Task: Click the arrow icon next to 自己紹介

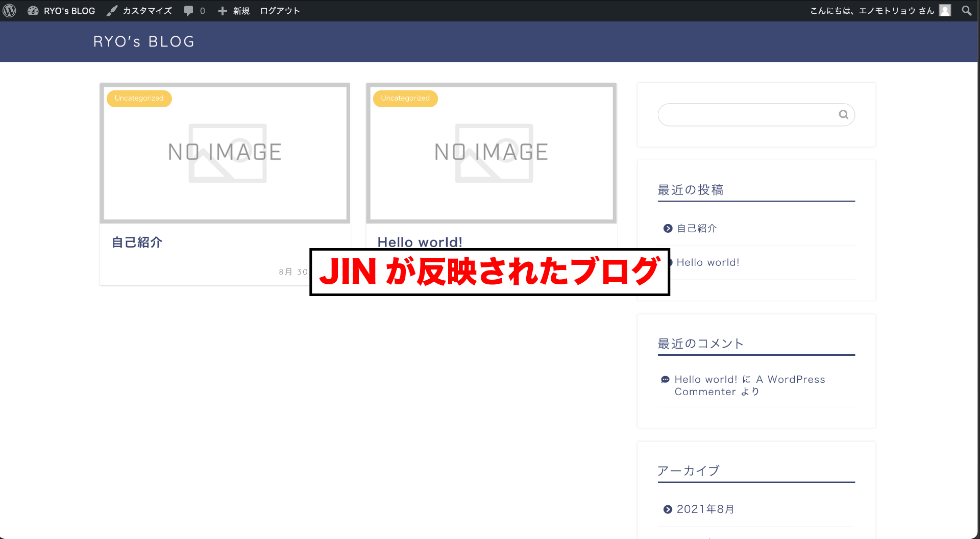Action: click(x=668, y=229)
